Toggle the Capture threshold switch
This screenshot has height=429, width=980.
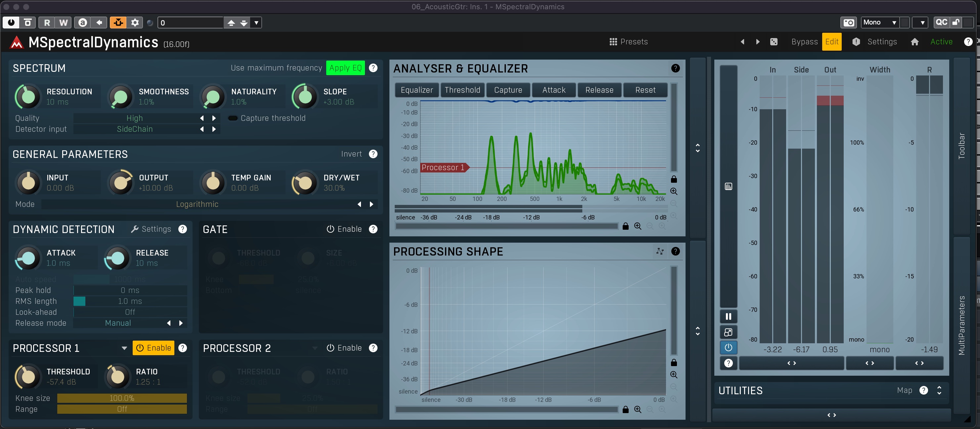click(x=233, y=119)
